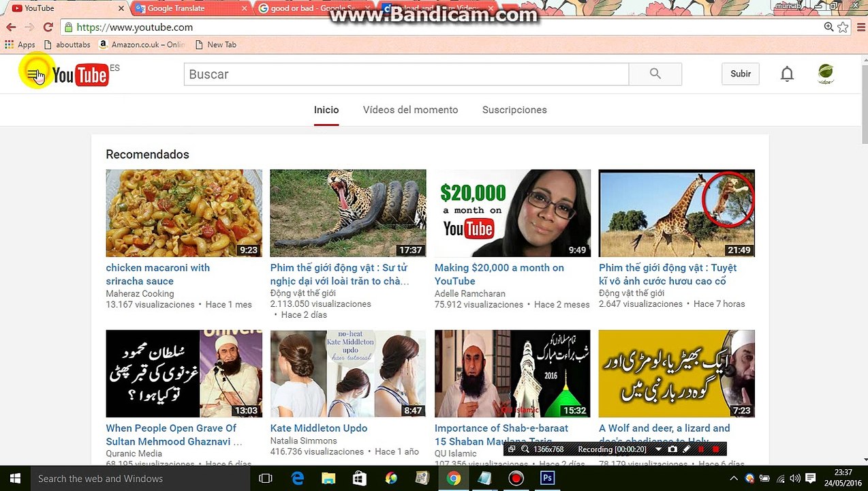Open the Making $20,000 a month on YouTube title

[499, 274]
